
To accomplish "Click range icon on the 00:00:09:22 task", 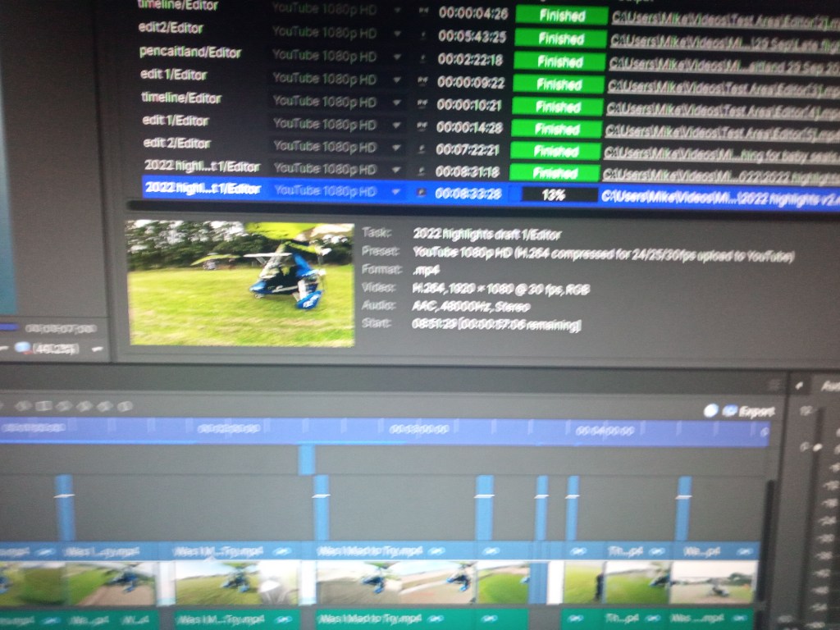I will tap(422, 81).
